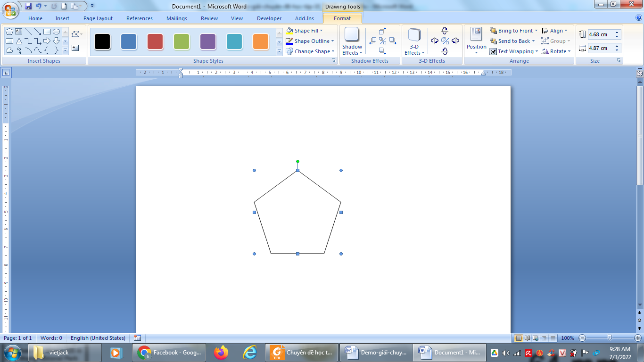
Task: Apply the orange shape style swatch
Action: tap(261, 41)
